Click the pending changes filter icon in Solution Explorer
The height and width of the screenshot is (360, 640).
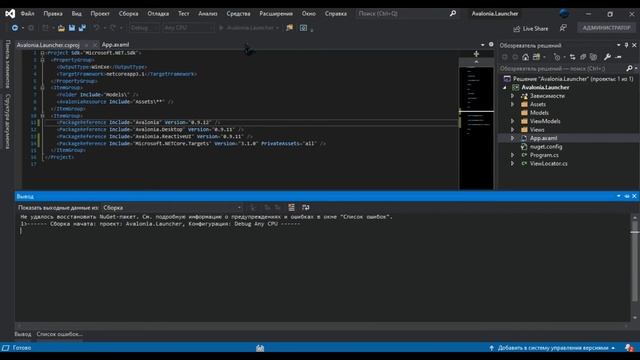[557, 57]
